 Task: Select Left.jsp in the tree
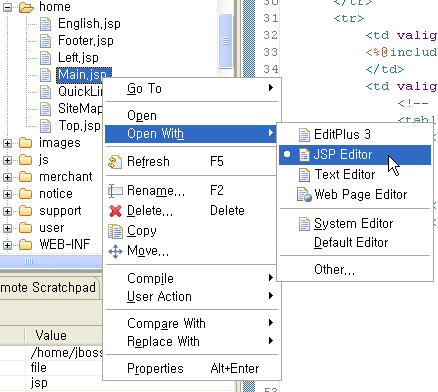tap(78, 58)
